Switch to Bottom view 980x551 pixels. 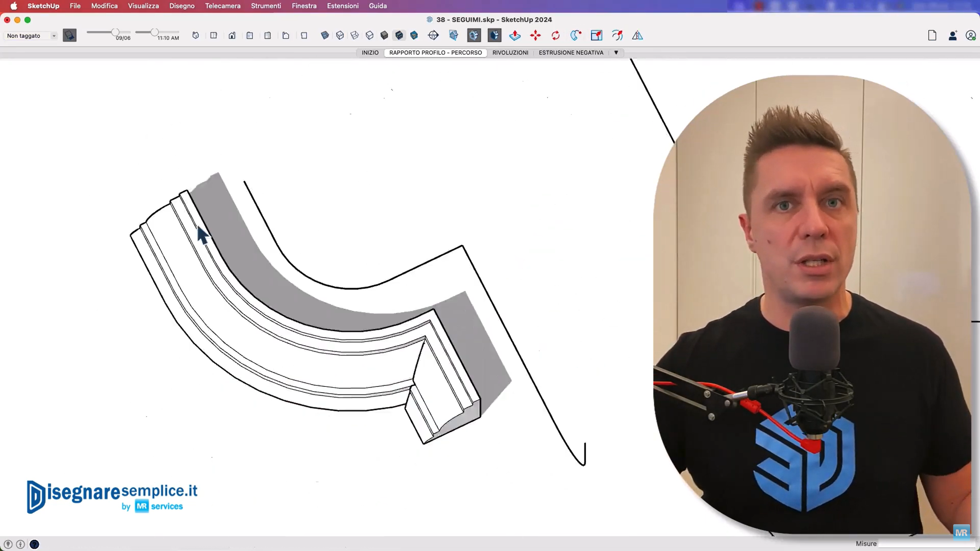[x=304, y=36]
